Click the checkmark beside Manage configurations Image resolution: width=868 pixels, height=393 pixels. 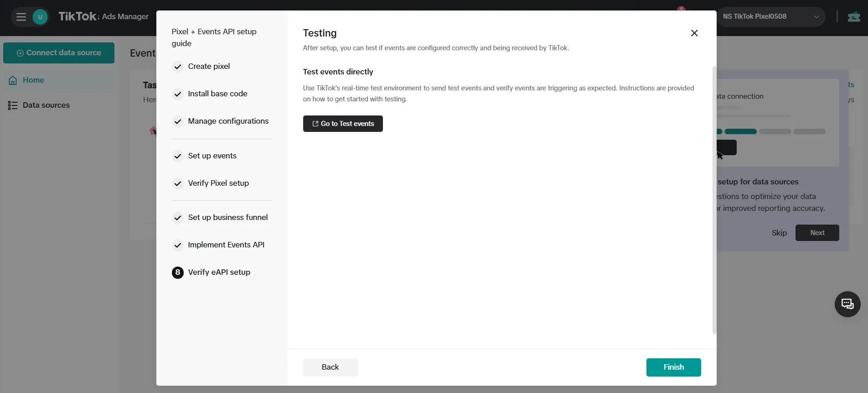pos(178,121)
